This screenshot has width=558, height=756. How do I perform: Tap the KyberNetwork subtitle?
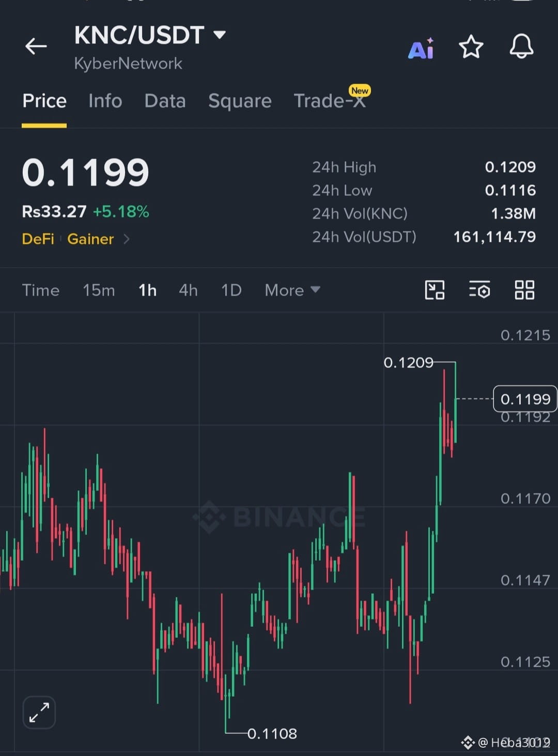(128, 64)
